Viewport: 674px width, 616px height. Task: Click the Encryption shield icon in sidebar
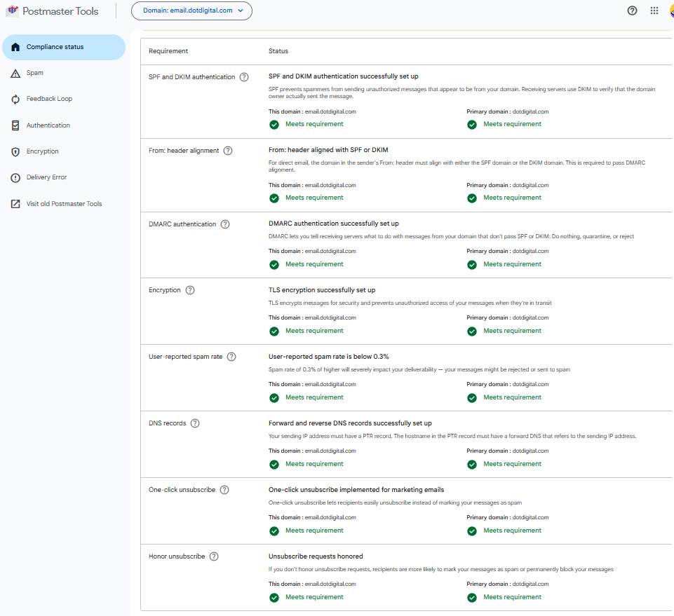click(x=15, y=151)
